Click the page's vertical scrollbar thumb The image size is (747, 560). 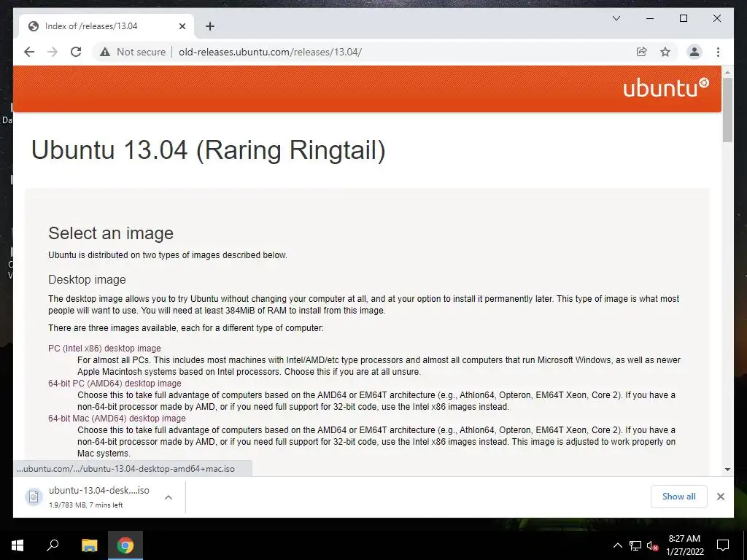727,109
